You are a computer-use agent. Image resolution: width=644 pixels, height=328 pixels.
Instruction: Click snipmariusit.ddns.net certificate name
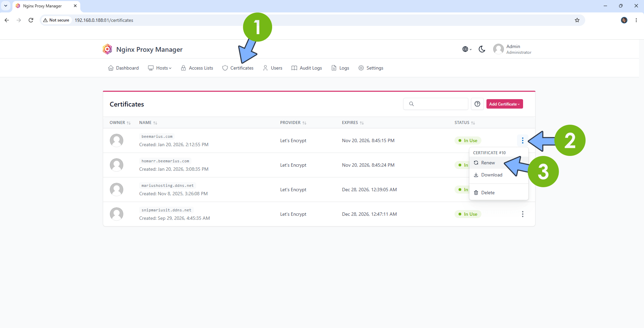[x=166, y=210]
